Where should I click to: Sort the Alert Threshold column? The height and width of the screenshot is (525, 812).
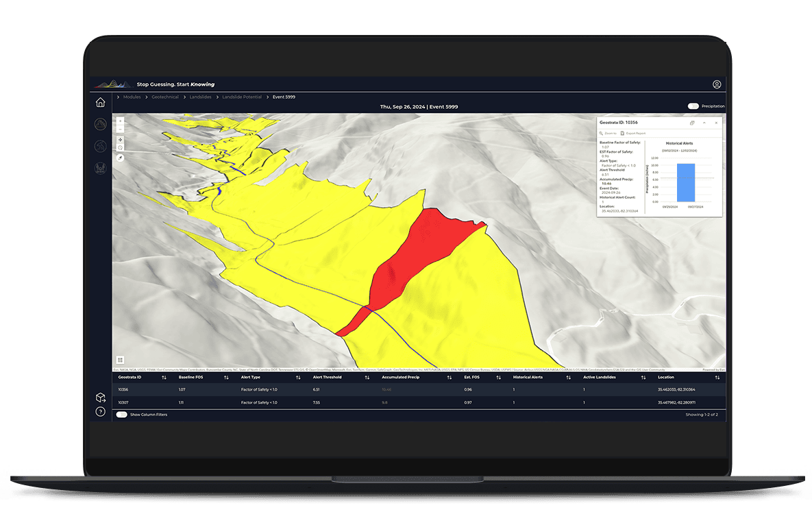367,378
